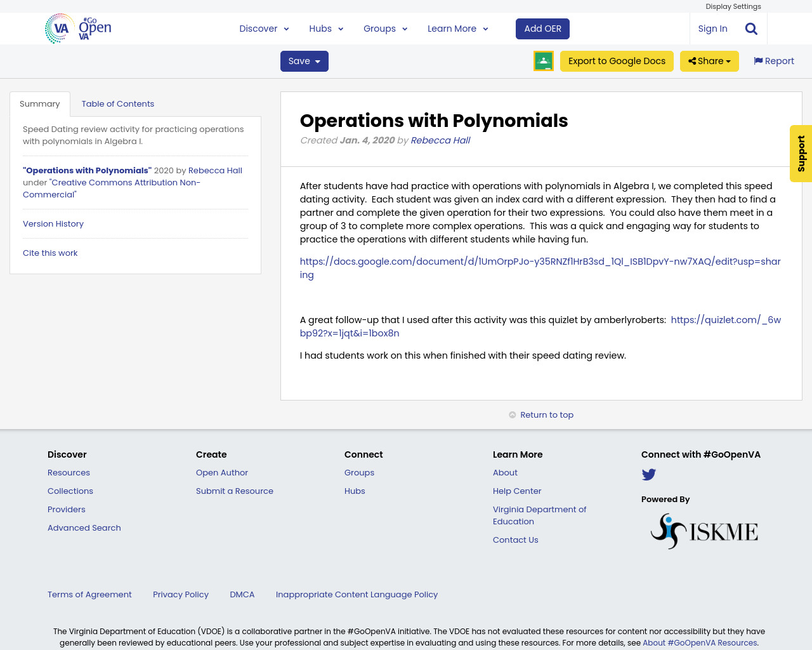Open Cite this work
This screenshot has width=812, height=650.
click(50, 253)
